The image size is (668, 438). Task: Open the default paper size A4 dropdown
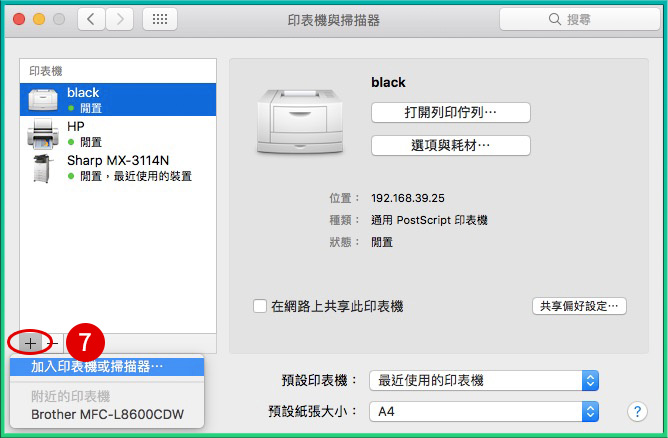click(484, 412)
